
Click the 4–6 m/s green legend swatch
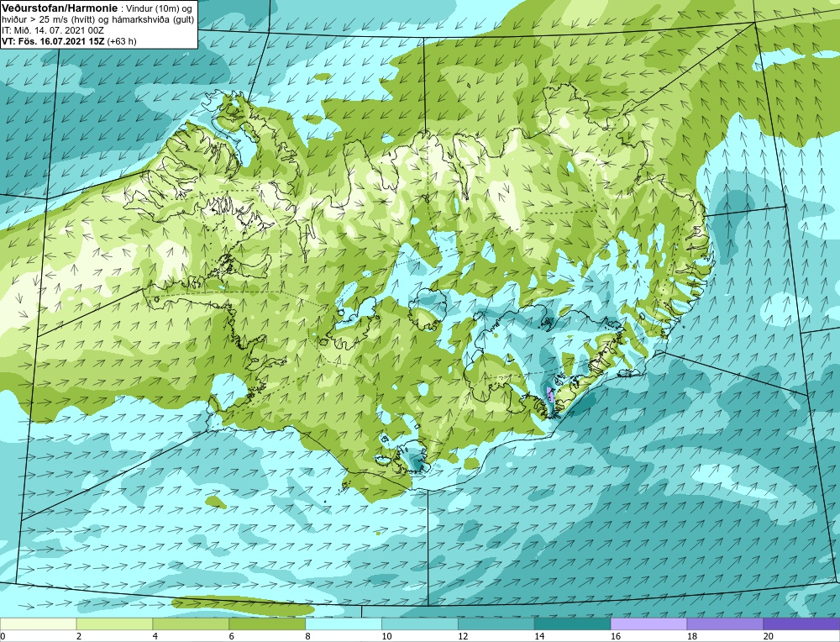point(191,624)
